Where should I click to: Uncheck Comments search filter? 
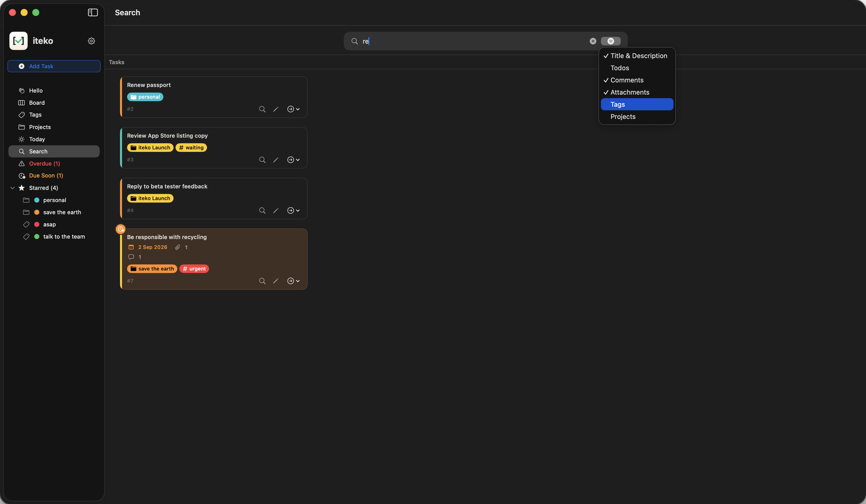click(x=637, y=80)
